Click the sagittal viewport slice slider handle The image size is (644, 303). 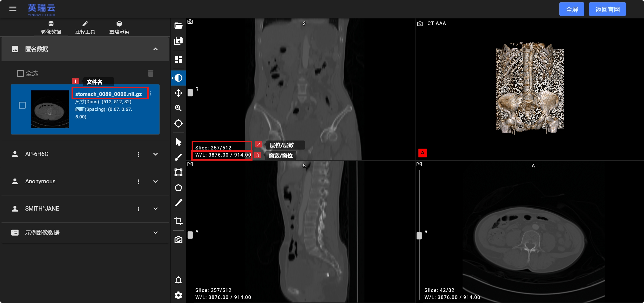(190, 235)
